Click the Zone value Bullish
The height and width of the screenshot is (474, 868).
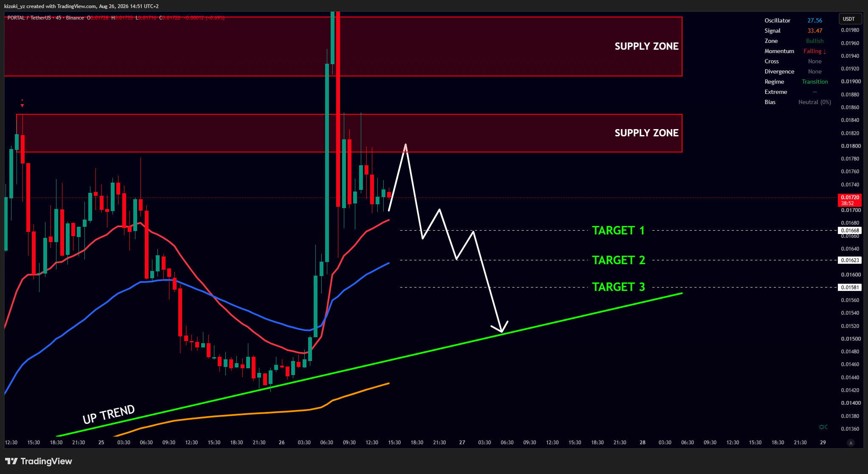(815, 41)
